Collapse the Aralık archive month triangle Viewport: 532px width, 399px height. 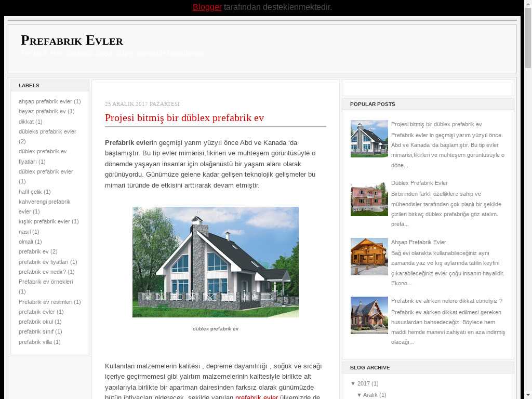359,395
